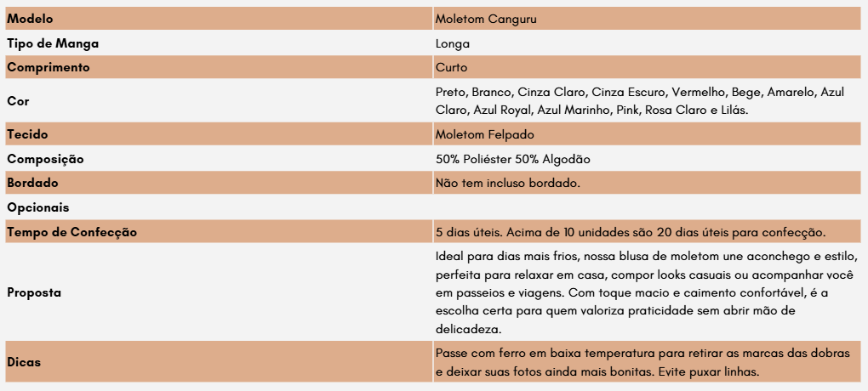Select the Moletom Felpado value
Screen dimensions: 868x391
(484, 134)
